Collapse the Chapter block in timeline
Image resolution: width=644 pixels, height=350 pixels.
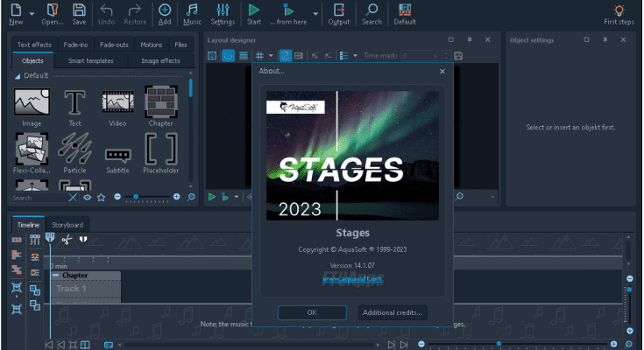[x=56, y=276]
